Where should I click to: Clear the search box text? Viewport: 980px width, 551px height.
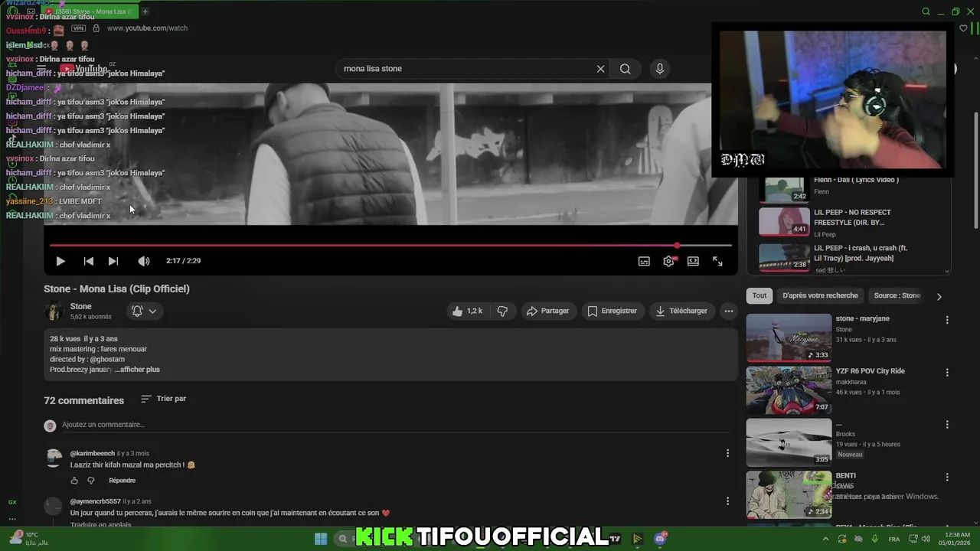coord(600,69)
